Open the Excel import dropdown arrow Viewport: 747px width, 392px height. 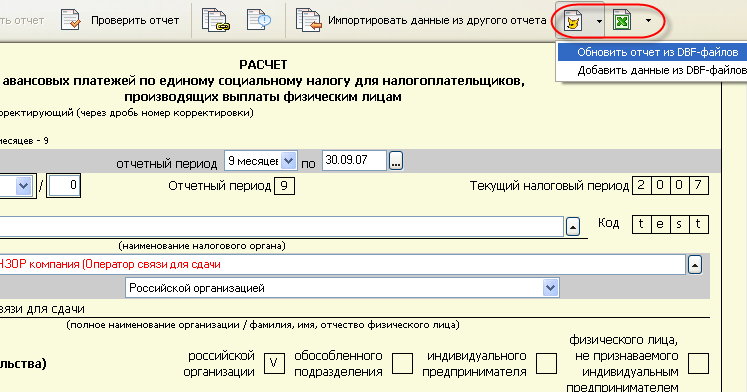pyautogui.click(x=648, y=20)
